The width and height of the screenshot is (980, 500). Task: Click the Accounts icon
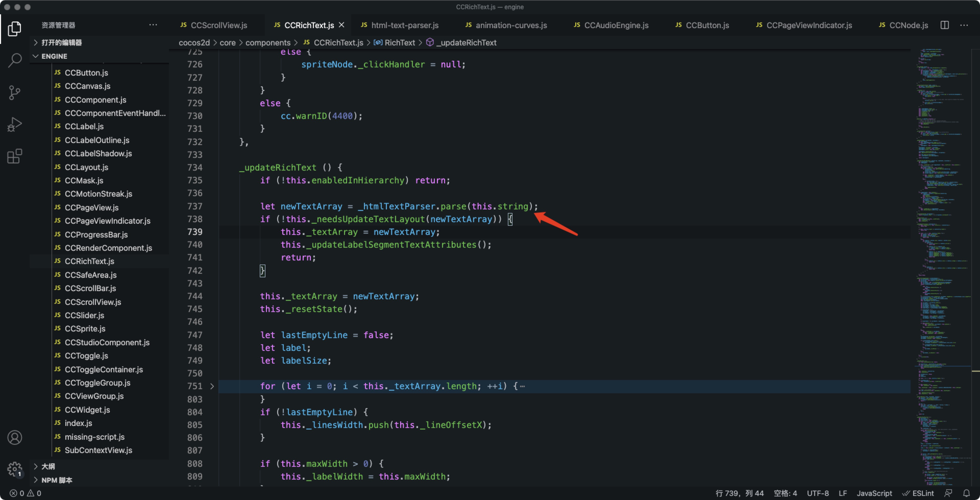click(x=15, y=437)
